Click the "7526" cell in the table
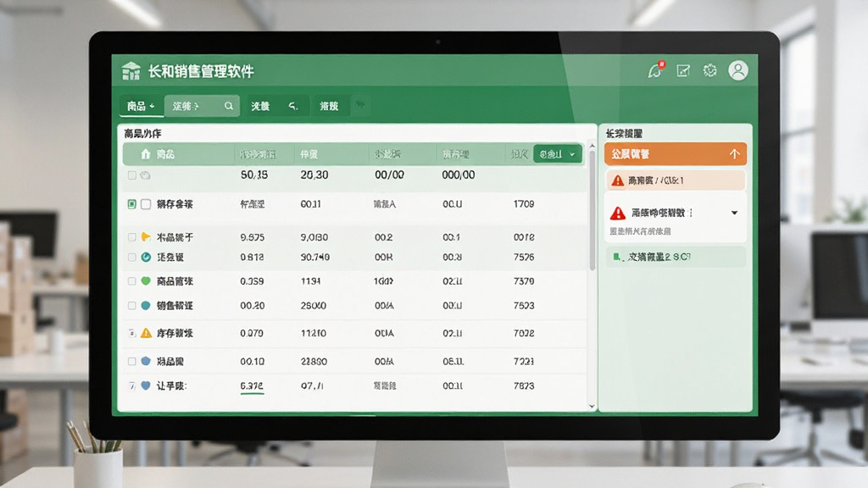This screenshot has height=488, width=868. (x=524, y=257)
